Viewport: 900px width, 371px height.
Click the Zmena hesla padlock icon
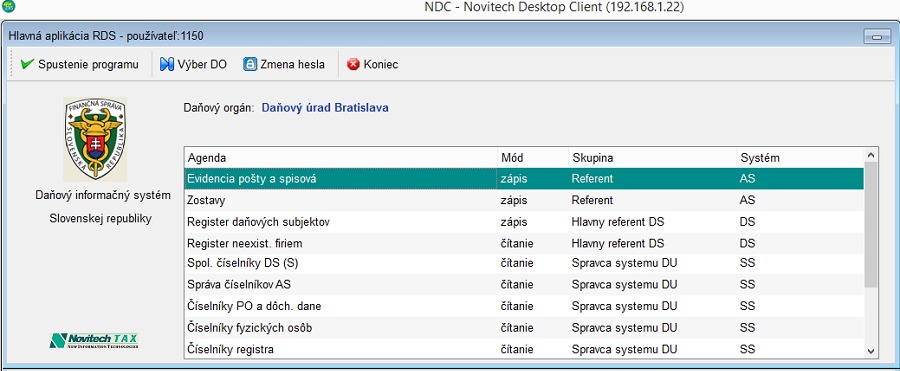250,64
